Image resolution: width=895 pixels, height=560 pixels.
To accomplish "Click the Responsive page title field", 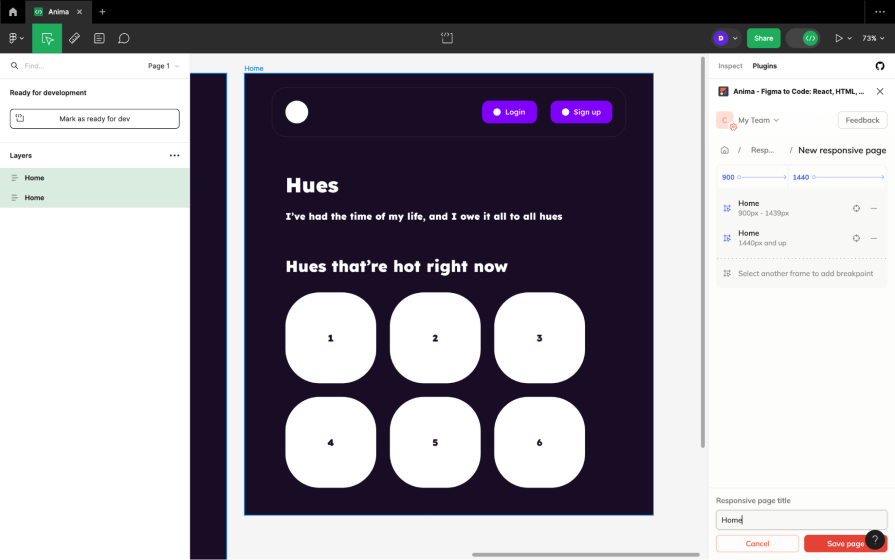I will (800, 520).
